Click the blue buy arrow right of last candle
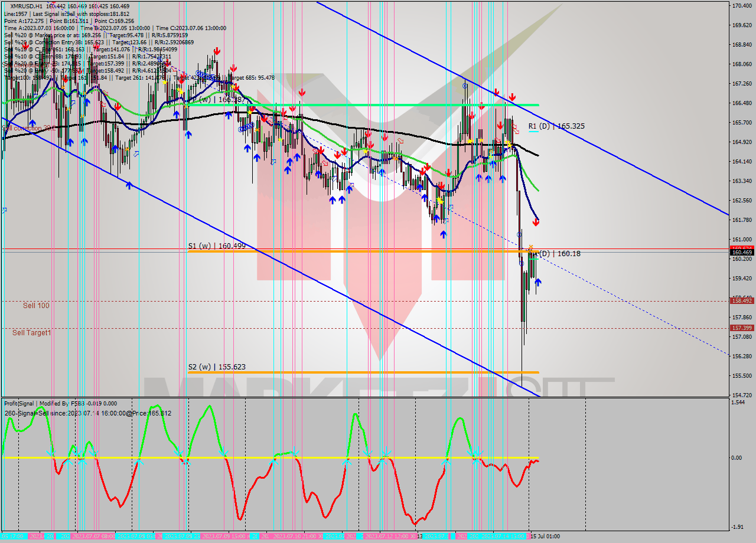Viewport: 756px width, 543px height. coord(538,282)
